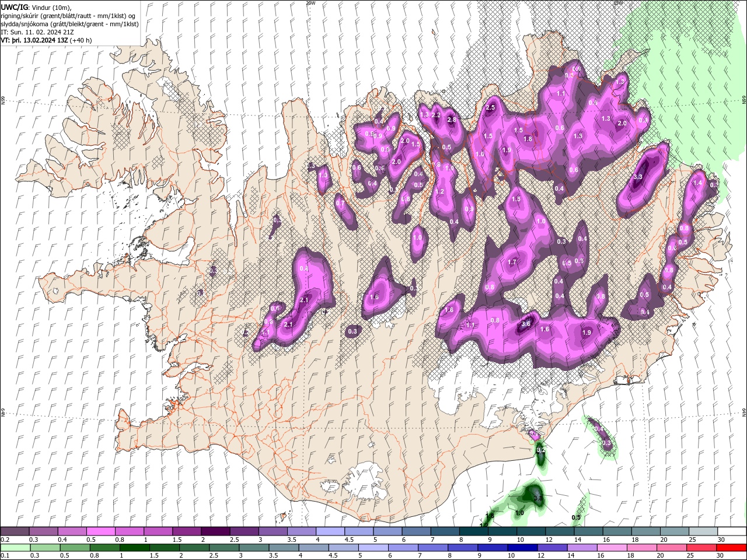Screen dimensions: 747x560
Task: Pick the light lavender 4 swatch in snow legend
Action: (330, 531)
